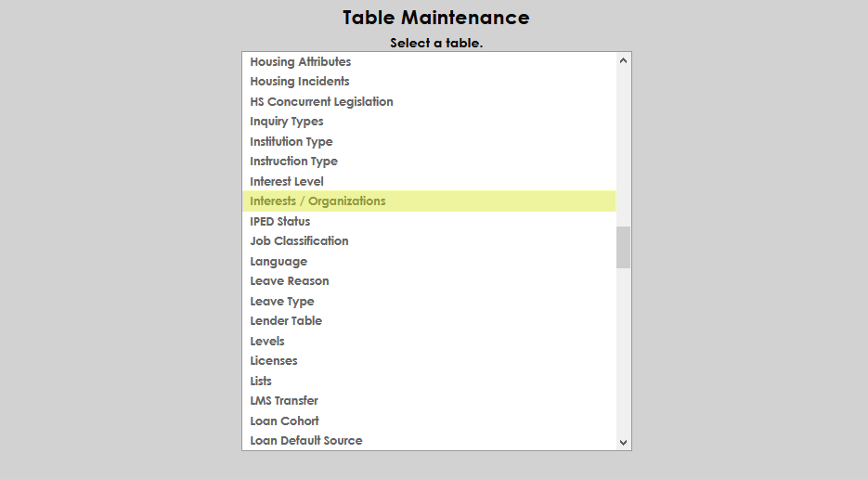
Task: Select Loan Default Source entry
Action: click(306, 441)
